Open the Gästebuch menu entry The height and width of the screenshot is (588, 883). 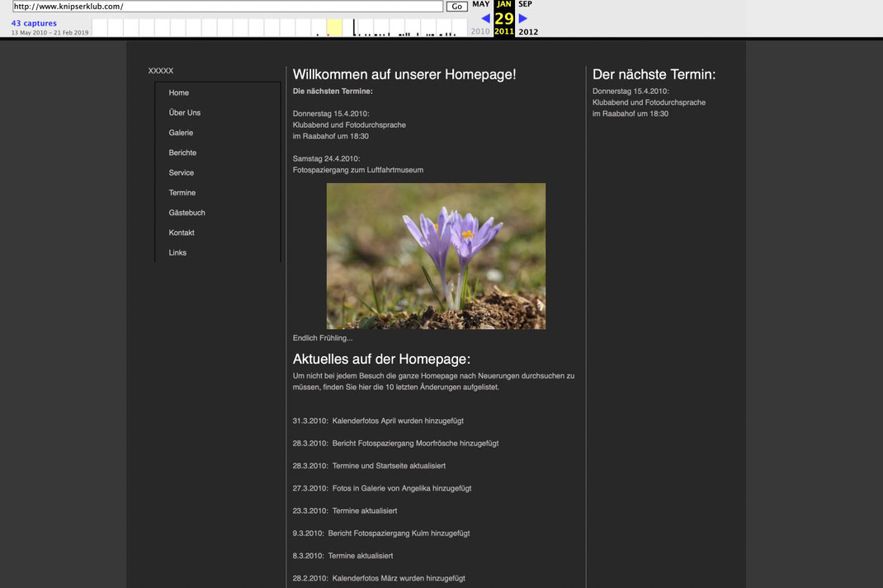[187, 213]
